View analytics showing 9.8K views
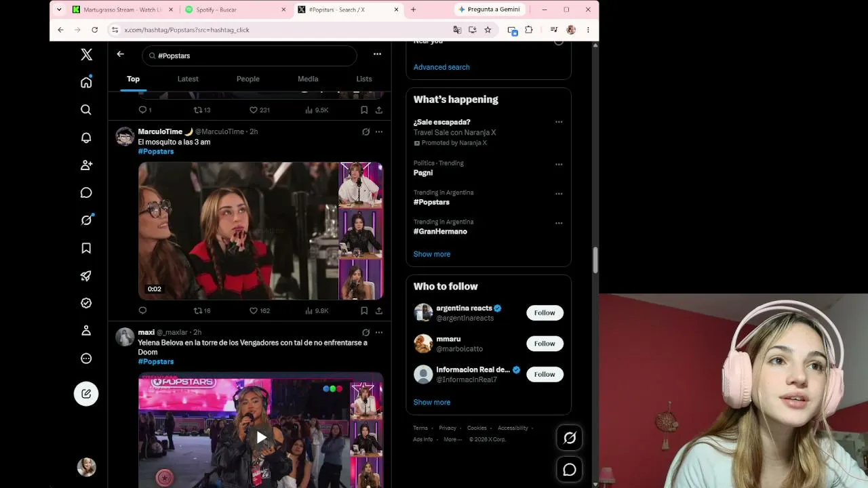This screenshot has height=488, width=868. pyautogui.click(x=317, y=310)
